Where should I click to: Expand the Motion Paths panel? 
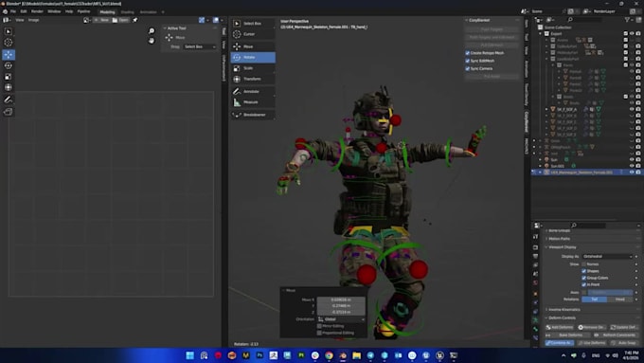(559, 239)
